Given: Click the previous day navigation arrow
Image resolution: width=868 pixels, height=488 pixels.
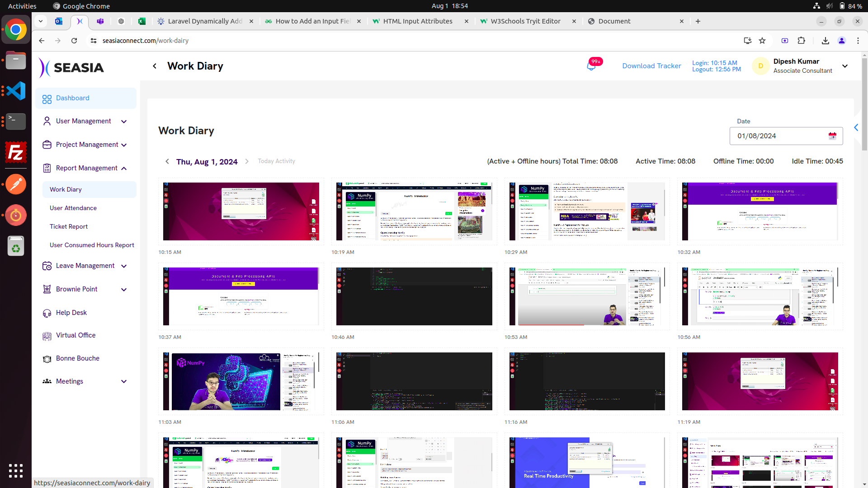Looking at the screenshot, I should coord(168,161).
